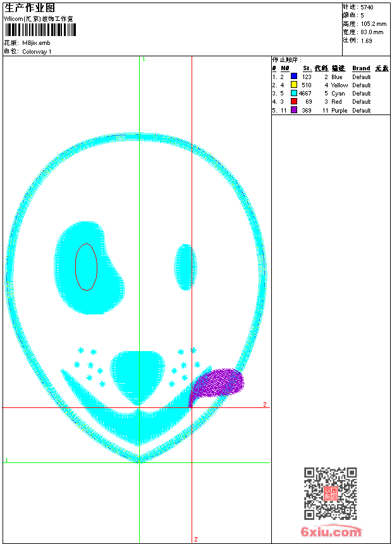Viewport: 392px width, 544px height.
Task: Select the 'Yellow' description text
Action: (x=340, y=85)
